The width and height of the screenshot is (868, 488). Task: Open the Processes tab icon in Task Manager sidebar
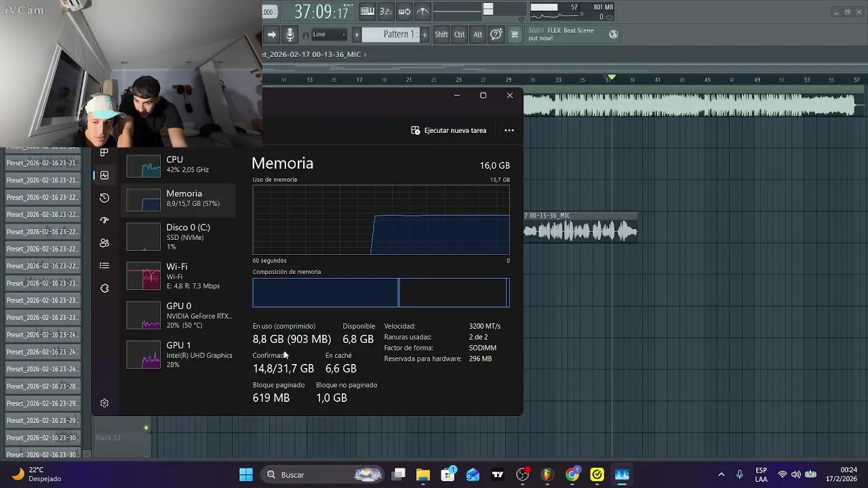click(104, 152)
